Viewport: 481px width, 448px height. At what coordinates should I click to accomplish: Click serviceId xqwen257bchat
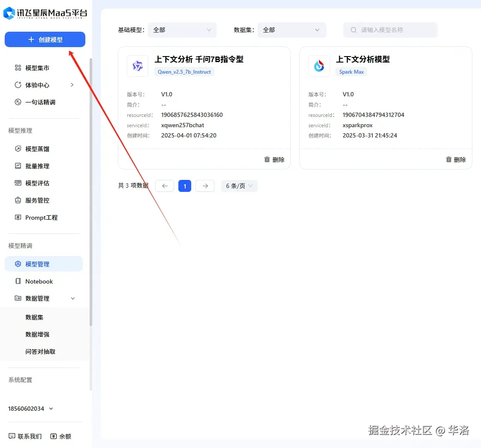[x=183, y=125]
